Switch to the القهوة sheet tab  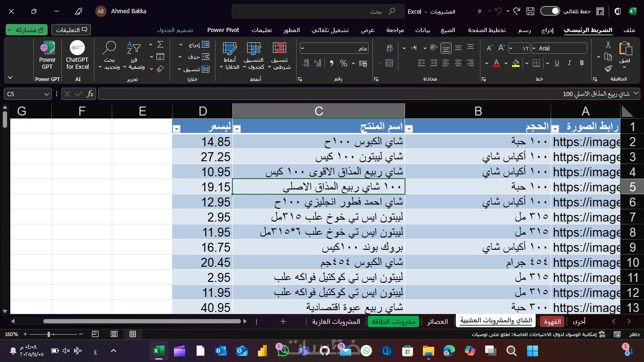point(553,321)
